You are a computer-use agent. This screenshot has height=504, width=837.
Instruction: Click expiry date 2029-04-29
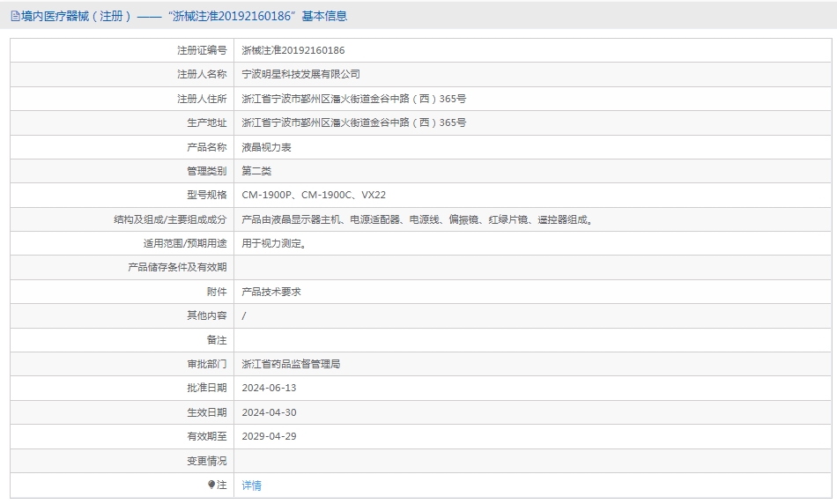point(269,437)
